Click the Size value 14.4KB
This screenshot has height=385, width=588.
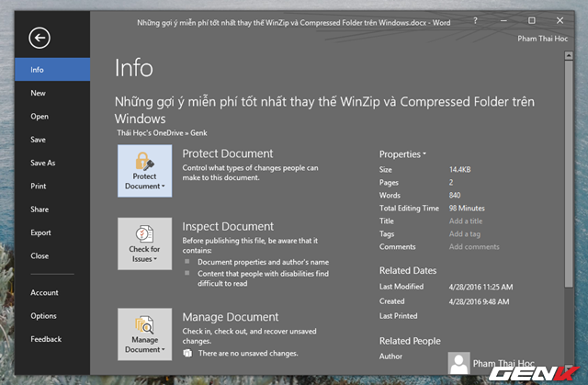[x=459, y=169]
